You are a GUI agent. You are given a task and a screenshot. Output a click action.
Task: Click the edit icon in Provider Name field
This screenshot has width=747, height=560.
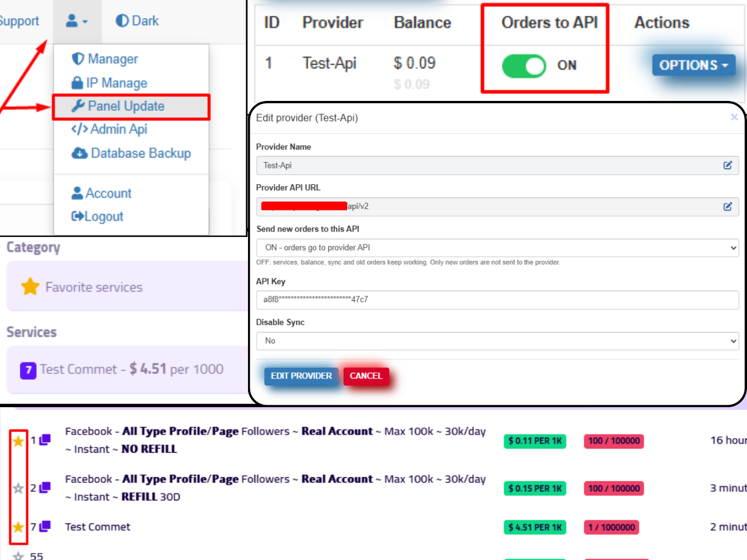pos(728,166)
